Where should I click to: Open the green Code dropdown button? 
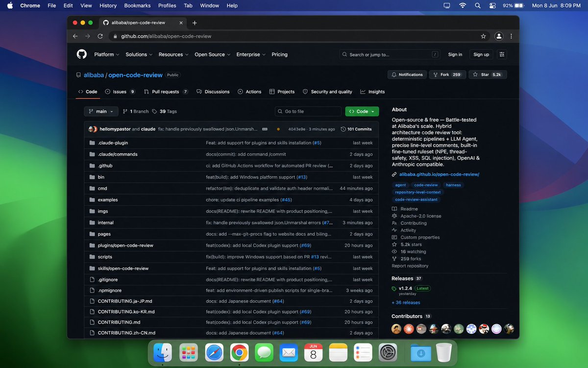tap(362, 111)
